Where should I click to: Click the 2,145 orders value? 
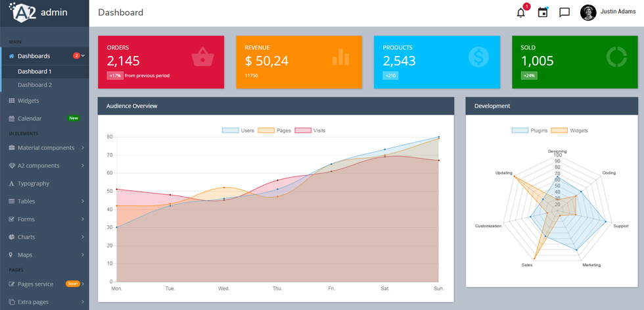pyautogui.click(x=124, y=61)
